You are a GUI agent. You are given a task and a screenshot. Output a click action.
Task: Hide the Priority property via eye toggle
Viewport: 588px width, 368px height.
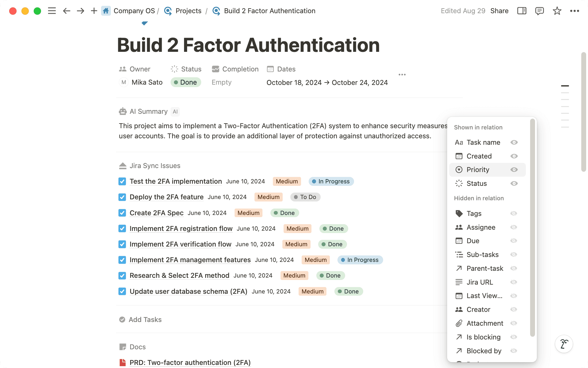(514, 170)
